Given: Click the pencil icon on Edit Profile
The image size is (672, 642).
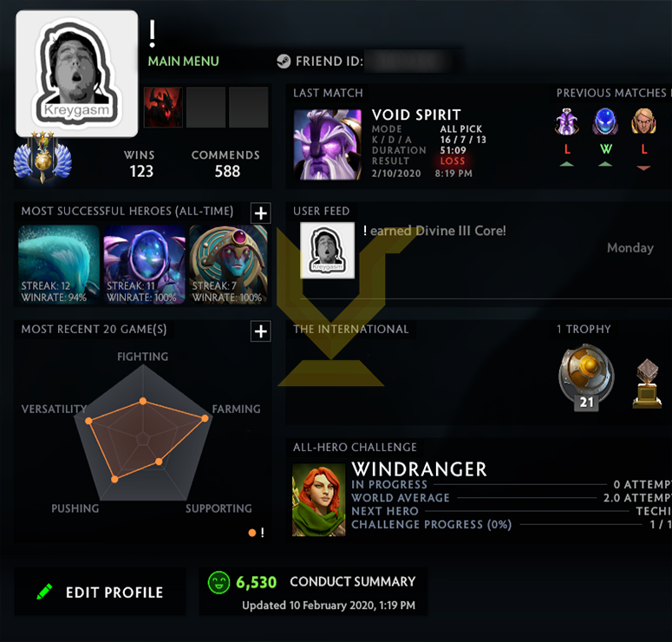Looking at the screenshot, I should 44,592.
